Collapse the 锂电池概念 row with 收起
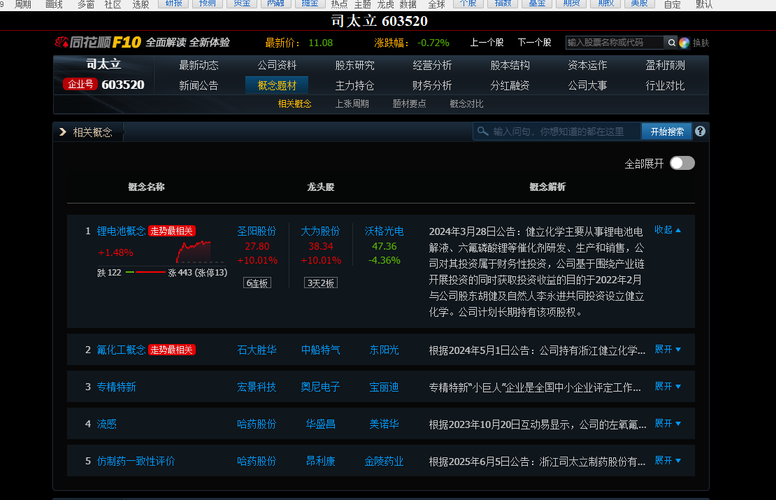Viewport: 776px width, 500px height. click(x=668, y=230)
